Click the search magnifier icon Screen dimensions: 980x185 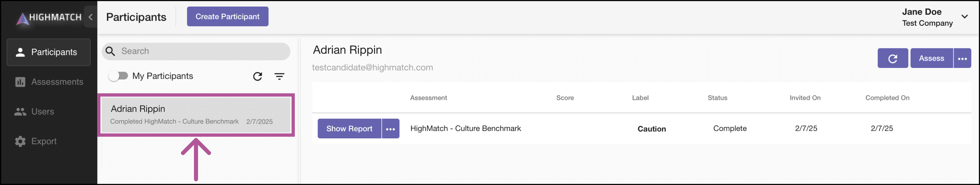tap(110, 51)
